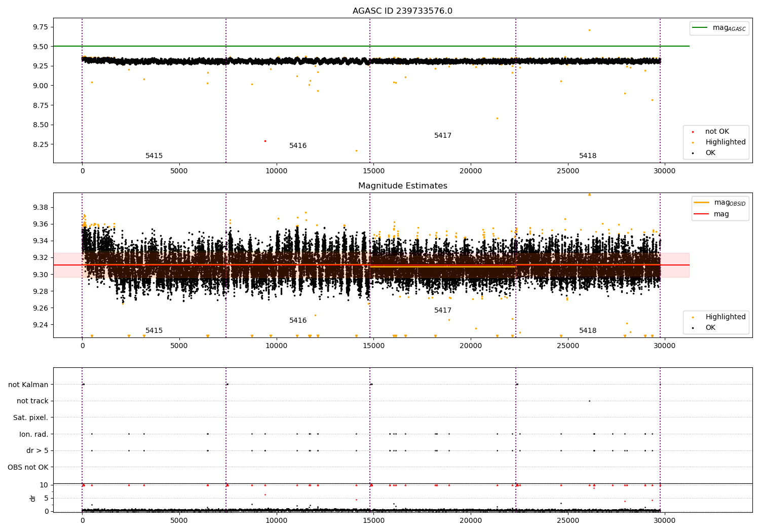The width and height of the screenshot is (760, 532).
Task: Click the 9.00 y-tick label in top plot
Action: click(40, 86)
